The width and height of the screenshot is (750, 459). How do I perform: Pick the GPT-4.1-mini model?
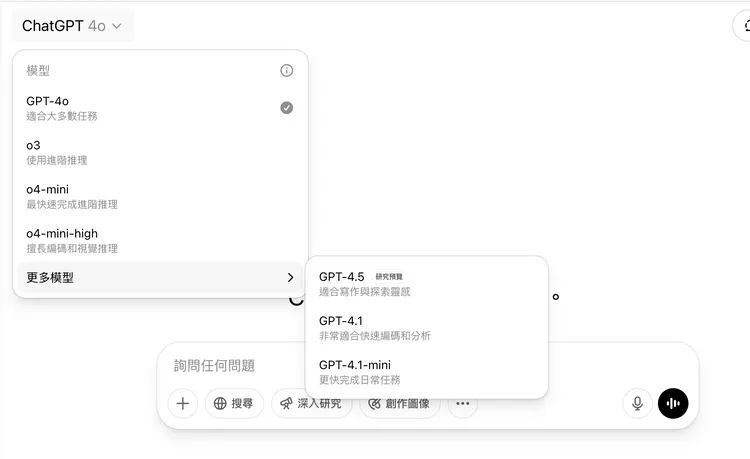click(426, 372)
